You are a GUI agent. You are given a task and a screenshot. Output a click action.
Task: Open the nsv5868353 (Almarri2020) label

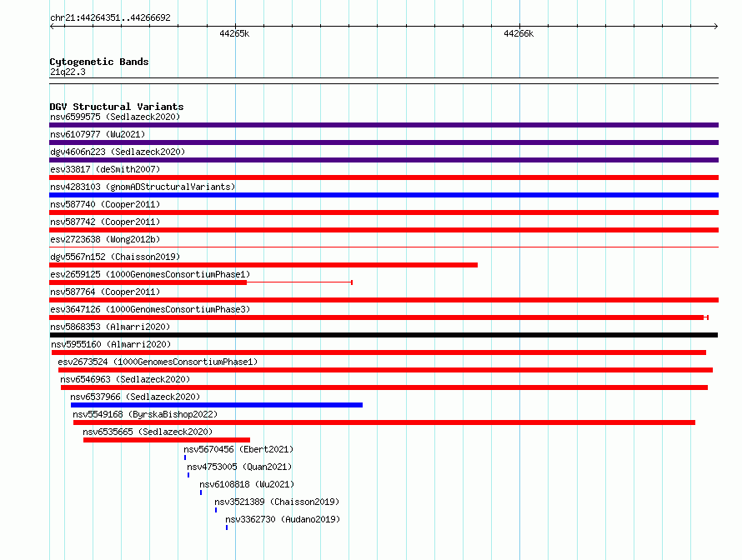point(110,327)
